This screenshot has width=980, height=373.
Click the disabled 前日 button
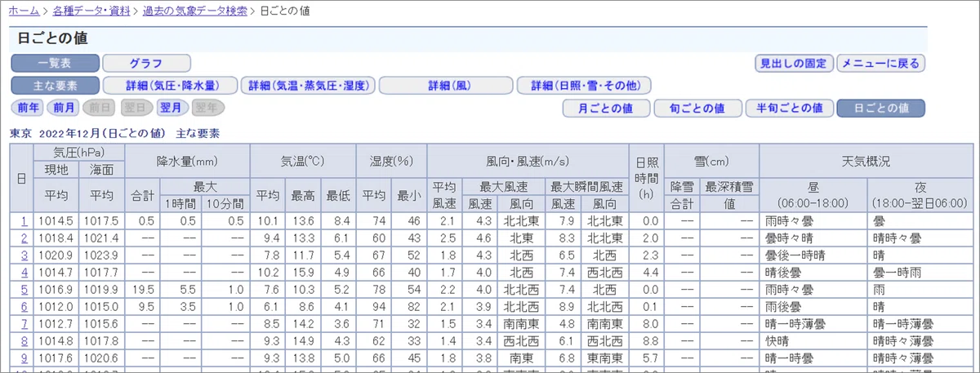click(x=100, y=107)
